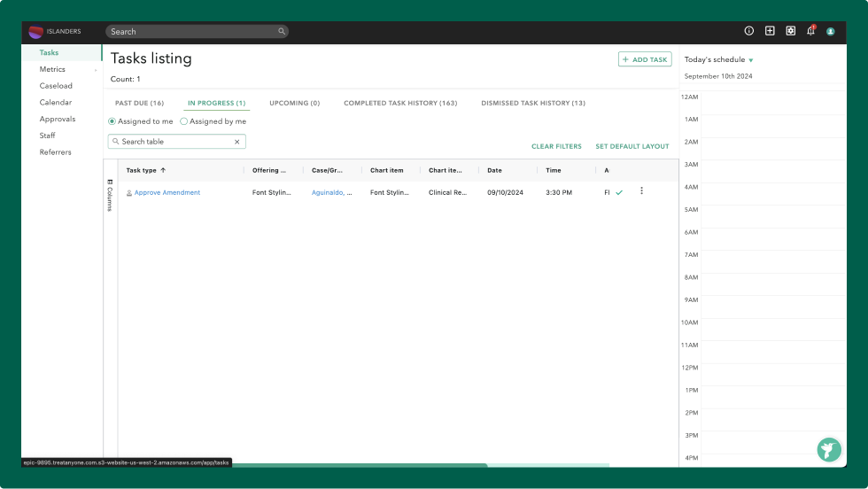Click Clear Filters
Screen dimensions: 868x489
556,147
